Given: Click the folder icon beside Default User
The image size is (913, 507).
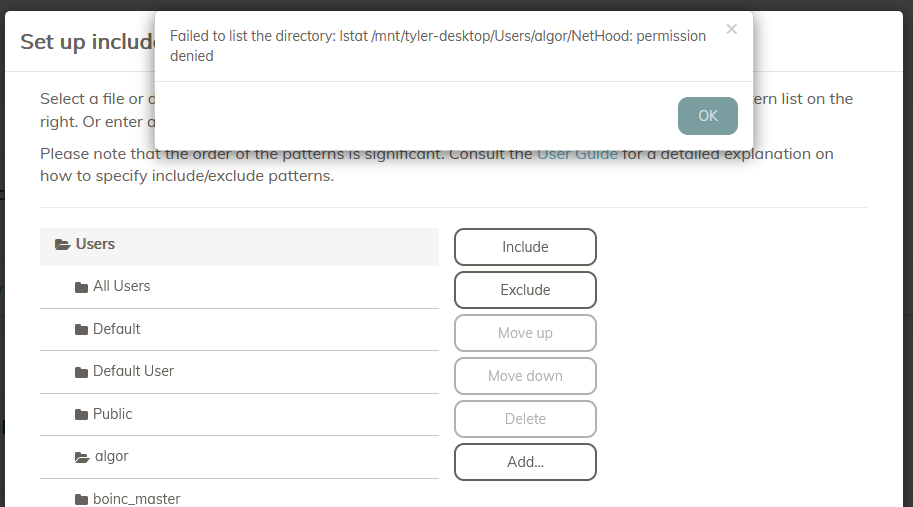Looking at the screenshot, I should click(82, 372).
